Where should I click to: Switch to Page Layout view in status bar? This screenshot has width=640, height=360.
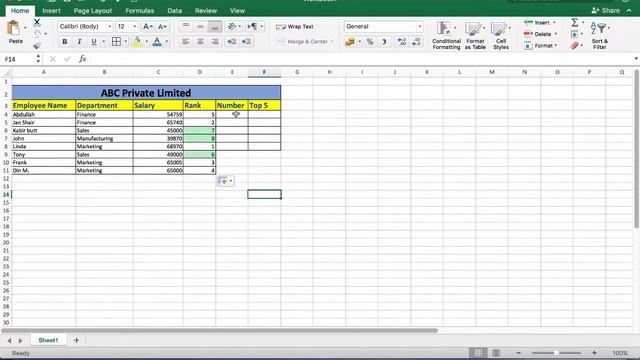pos(496,353)
